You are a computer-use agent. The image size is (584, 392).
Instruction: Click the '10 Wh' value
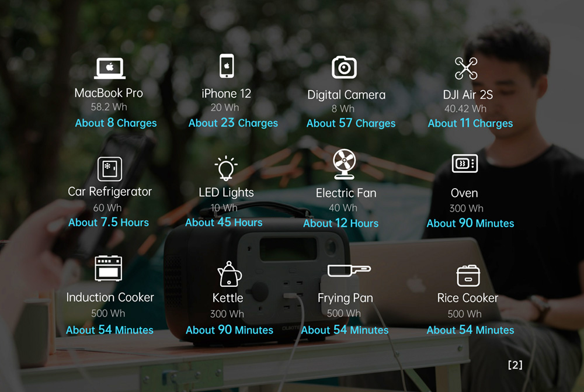(x=224, y=207)
